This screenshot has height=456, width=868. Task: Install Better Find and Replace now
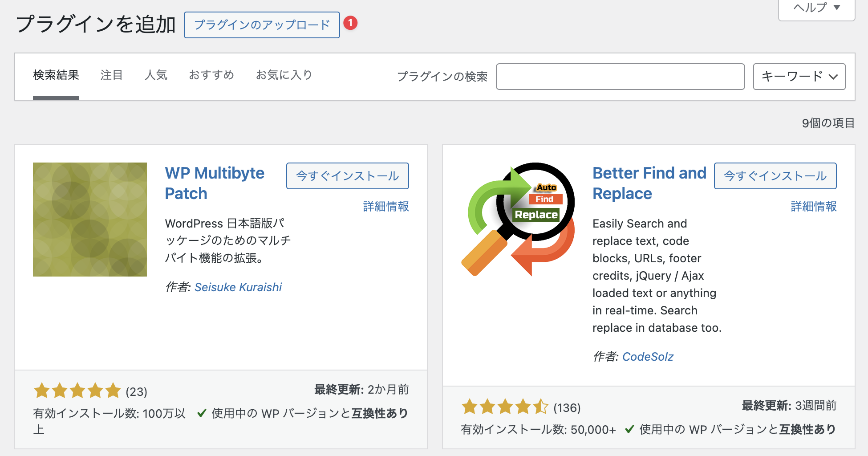point(775,176)
